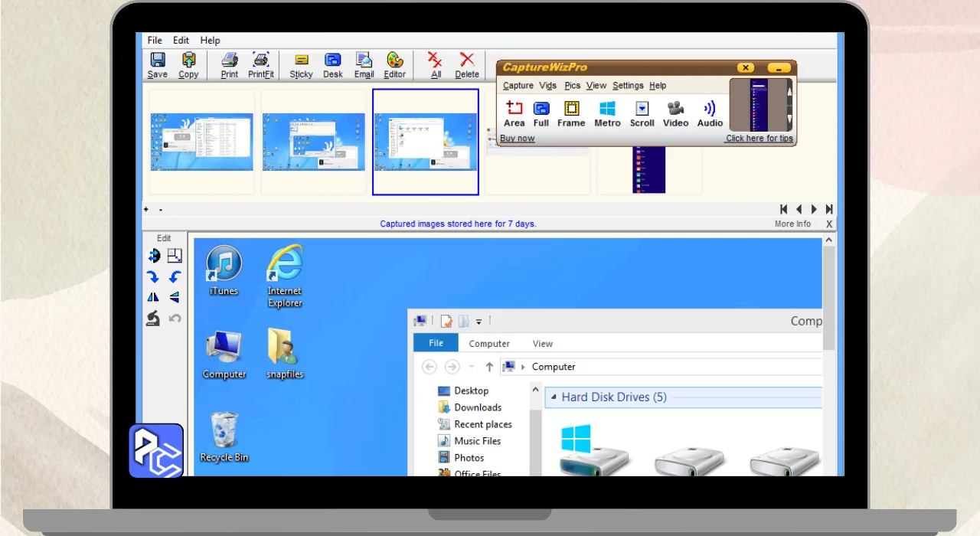Click the rotate right edit icon
This screenshot has width=980, height=536.
pyautogui.click(x=153, y=277)
